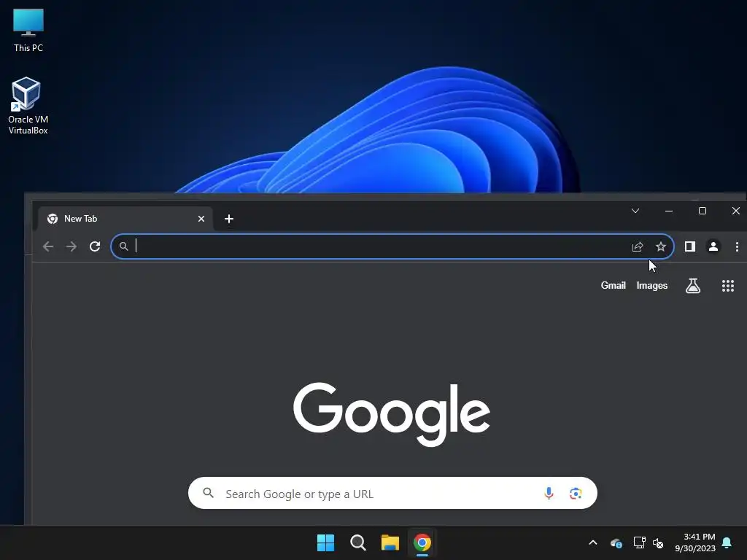
Task: Open the Chrome profile avatar menu
Action: [x=713, y=246]
